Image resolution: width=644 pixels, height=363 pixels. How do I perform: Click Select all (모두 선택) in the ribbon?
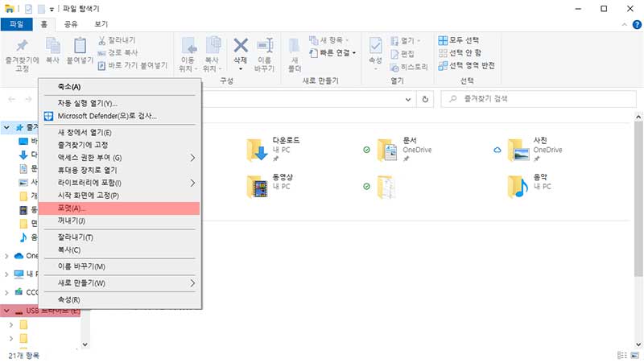tap(458, 40)
